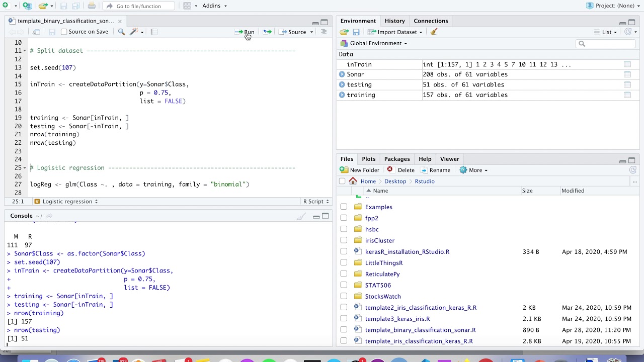Check the STAT506 folder checkbox
The width and height of the screenshot is (644, 362).
click(x=344, y=285)
